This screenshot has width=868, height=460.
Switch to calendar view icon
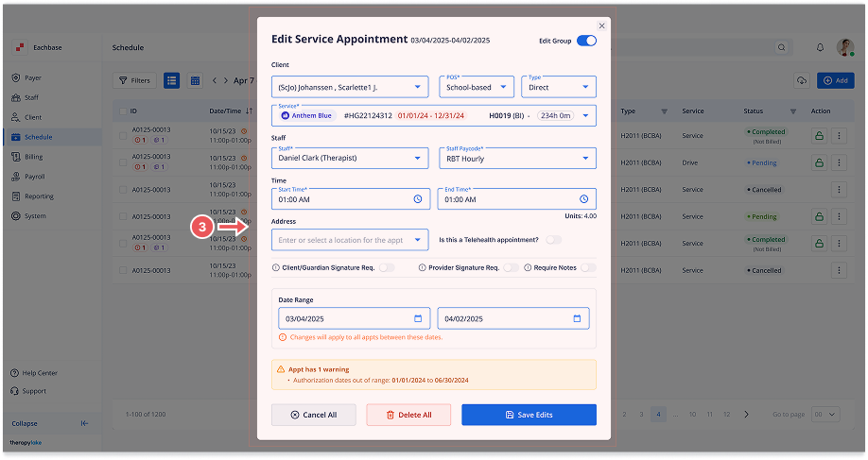click(x=195, y=81)
